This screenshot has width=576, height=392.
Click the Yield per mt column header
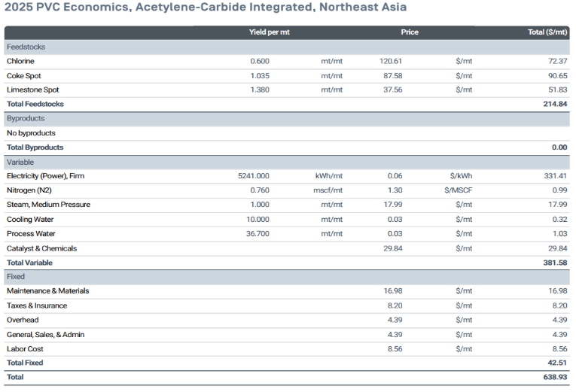pos(270,32)
